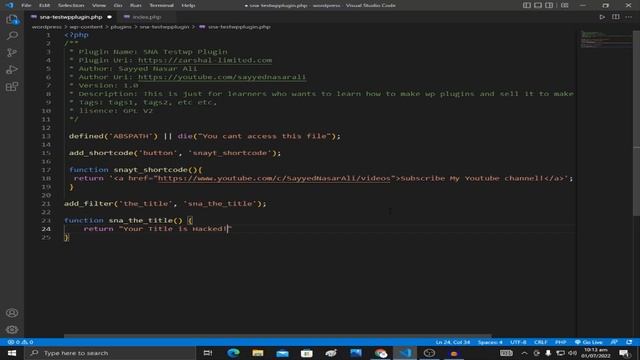Open the SayyedNasarAli/videos link on line 18

[x=274, y=178]
